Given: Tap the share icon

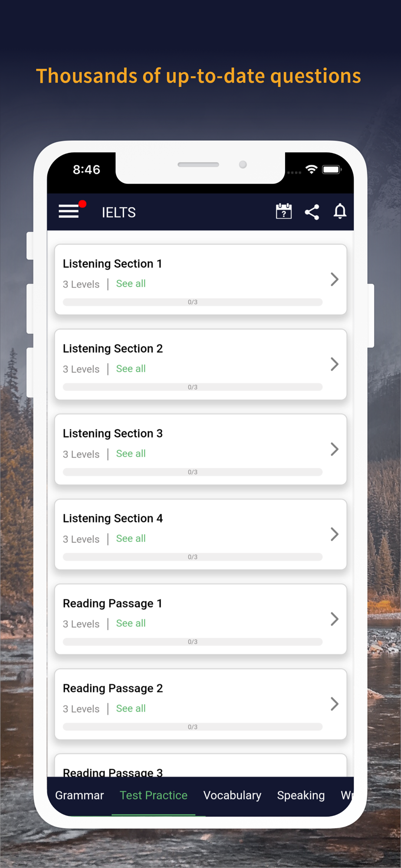Looking at the screenshot, I should (312, 212).
